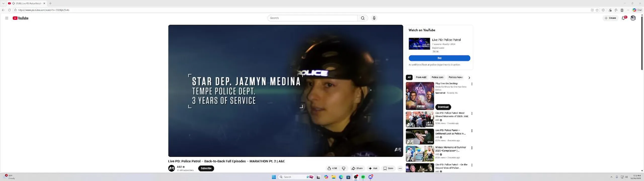Image resolution: width=644 pixels, height=181 pixels.
Task: Start voice search with the microphone
Action: pyautogui.click(x=374, y=18)
